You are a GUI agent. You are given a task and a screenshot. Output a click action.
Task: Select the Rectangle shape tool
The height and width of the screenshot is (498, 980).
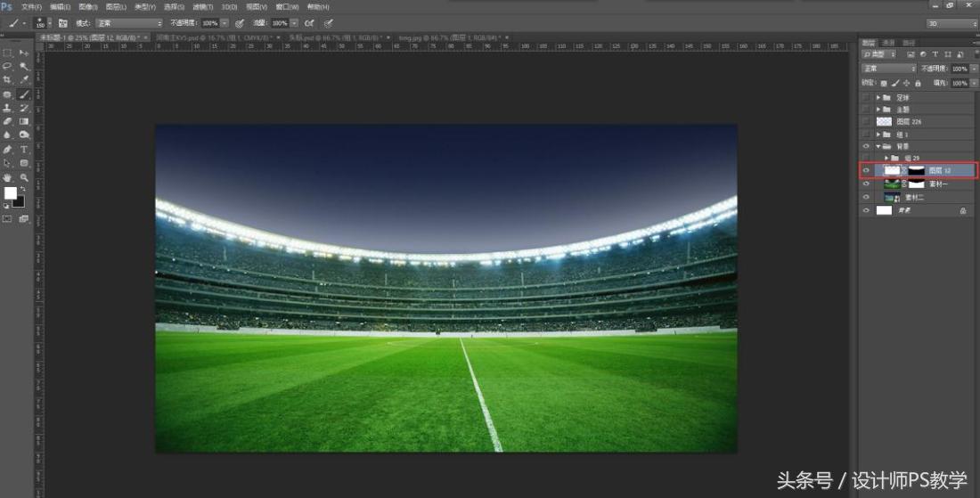[24, 163]
